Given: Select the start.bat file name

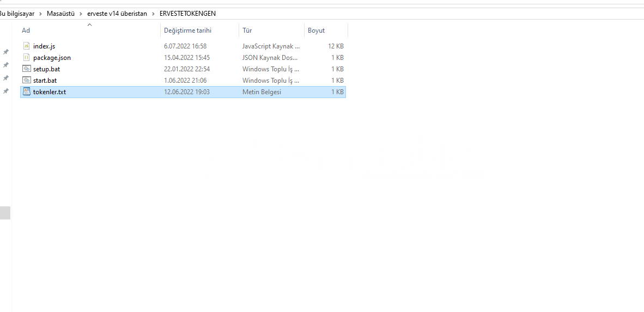Looking at the screenshot, I should (x=45, y=81).
